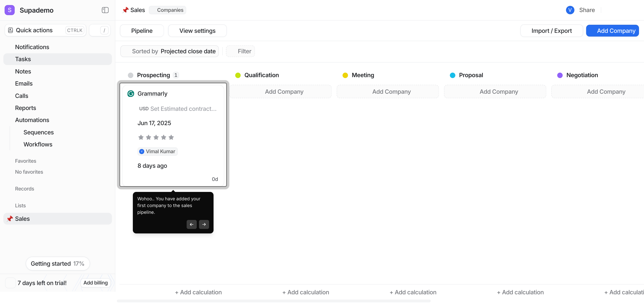Set Grammarly rating to the first star
Screen dimensions: 644x303
[x=141, y=137]
